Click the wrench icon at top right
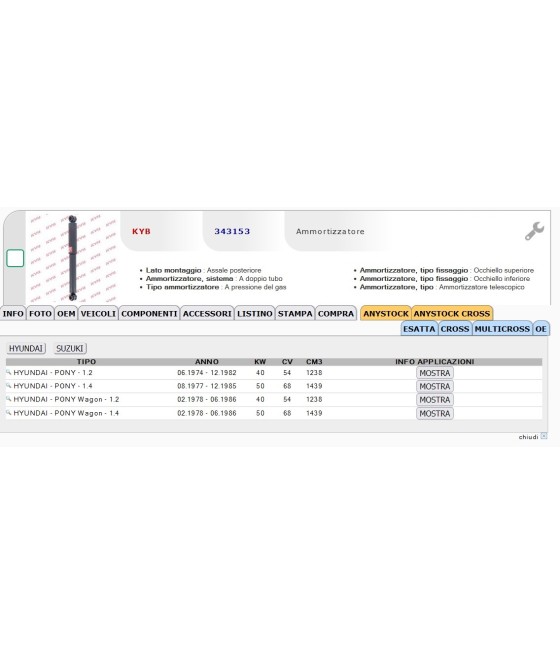This screenshot has height=655, width=560. point(534,231)
